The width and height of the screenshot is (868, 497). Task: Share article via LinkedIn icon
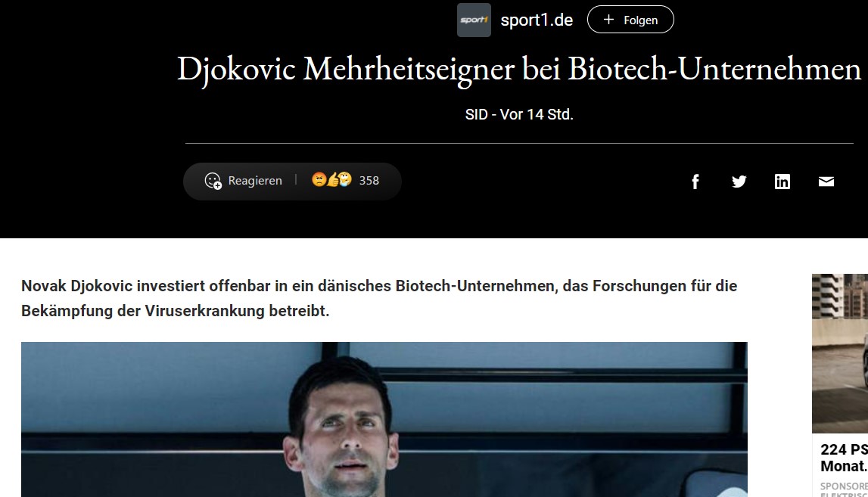click(782, 182)
